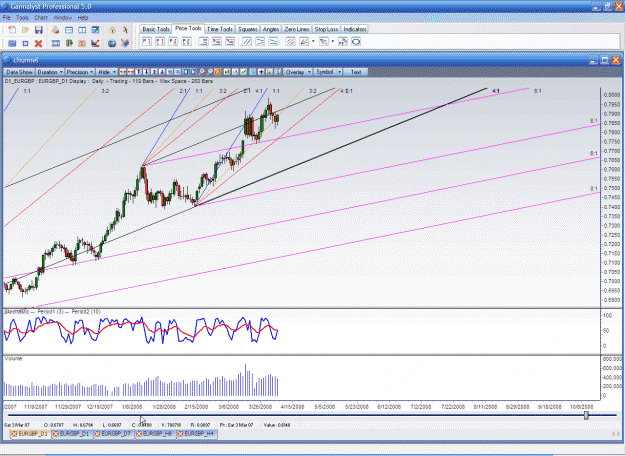The height and width of the screenshot is (456, 625).
Task: Switch to the Stop Loss tab
Action: tap(326, 29)
